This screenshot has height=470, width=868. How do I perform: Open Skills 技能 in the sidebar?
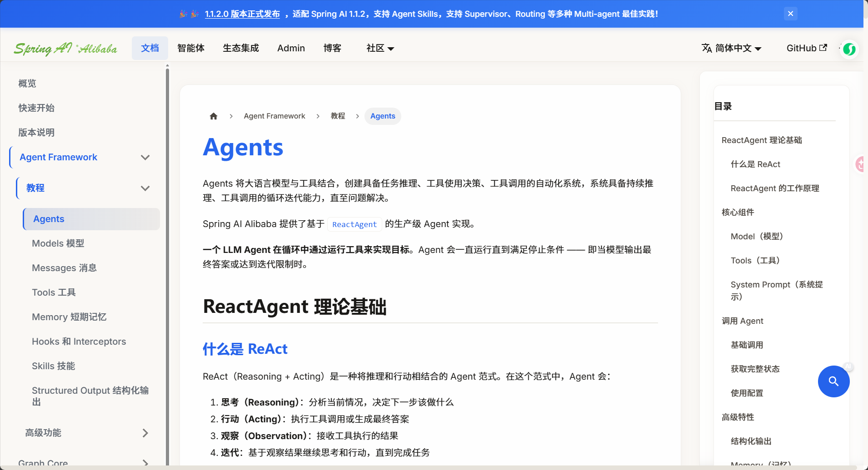pos(53,366)
